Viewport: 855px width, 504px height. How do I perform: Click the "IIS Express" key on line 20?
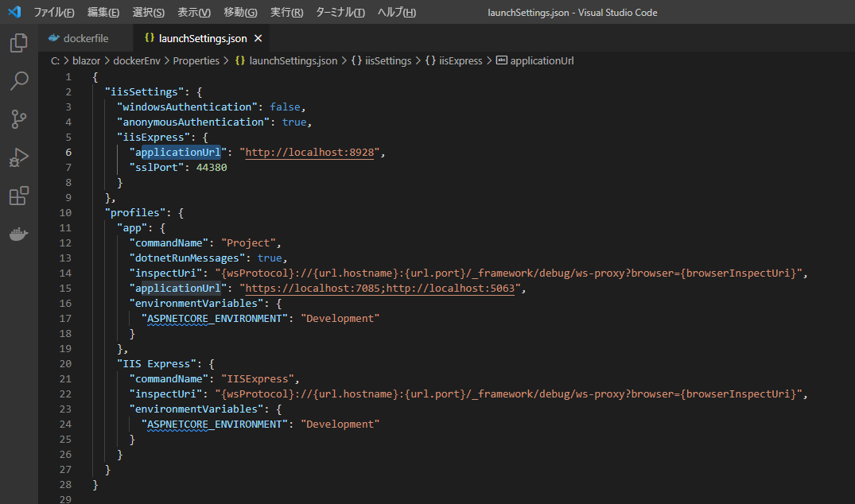pyautogui.click(x=157, y=364)
